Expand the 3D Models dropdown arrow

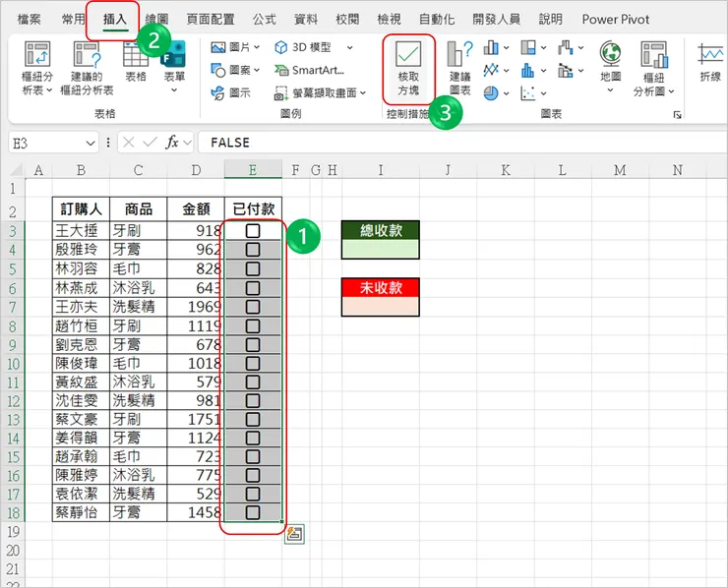click(349, 47)
